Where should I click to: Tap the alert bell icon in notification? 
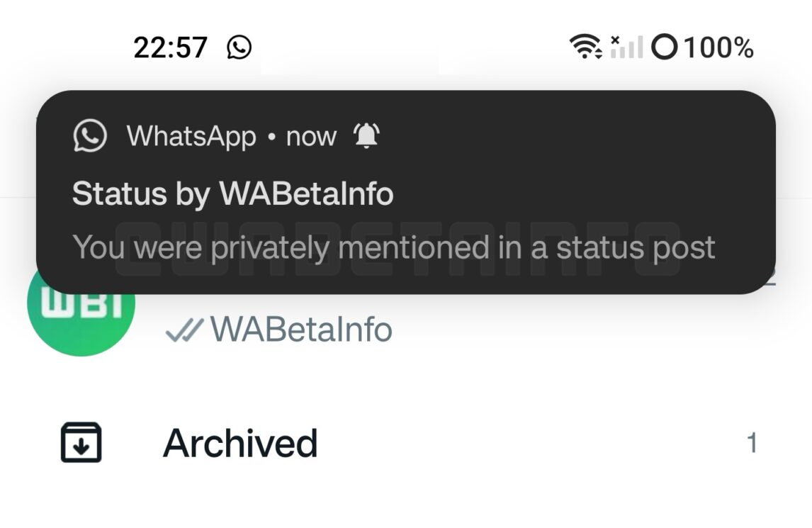click(366, 135)
